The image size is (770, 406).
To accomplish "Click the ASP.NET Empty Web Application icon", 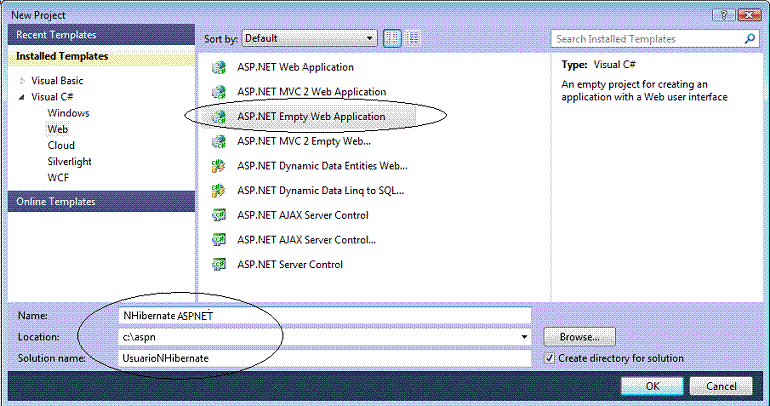I will point(219,117).
